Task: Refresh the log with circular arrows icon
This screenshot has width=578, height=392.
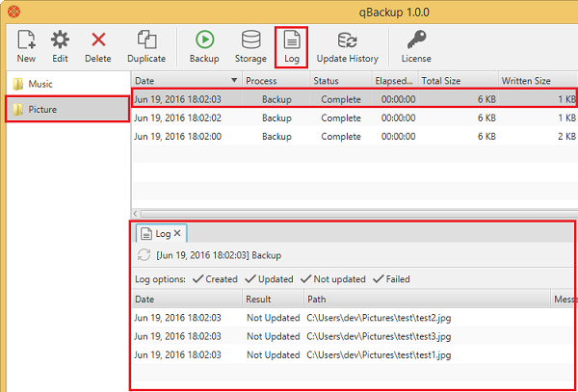Action: pos(144,255)
